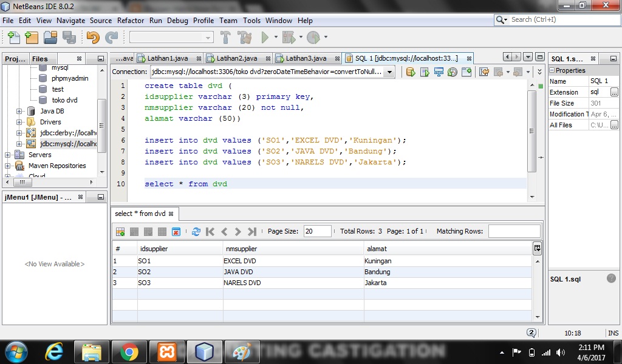Screen dimensions: 622x364
Task: Click the Redo arrow icon
Action: 112,37
